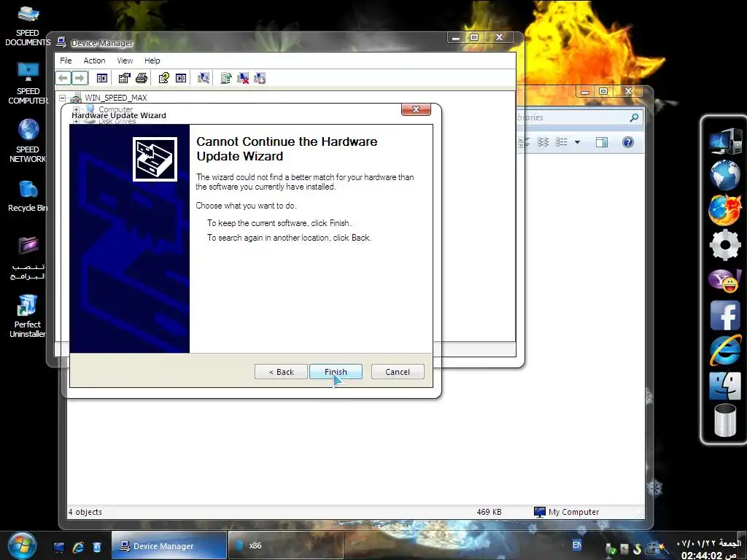Click '469 KB' in Explorer status bar
This screenshot has width=747, height=560.
click(489, 512)
